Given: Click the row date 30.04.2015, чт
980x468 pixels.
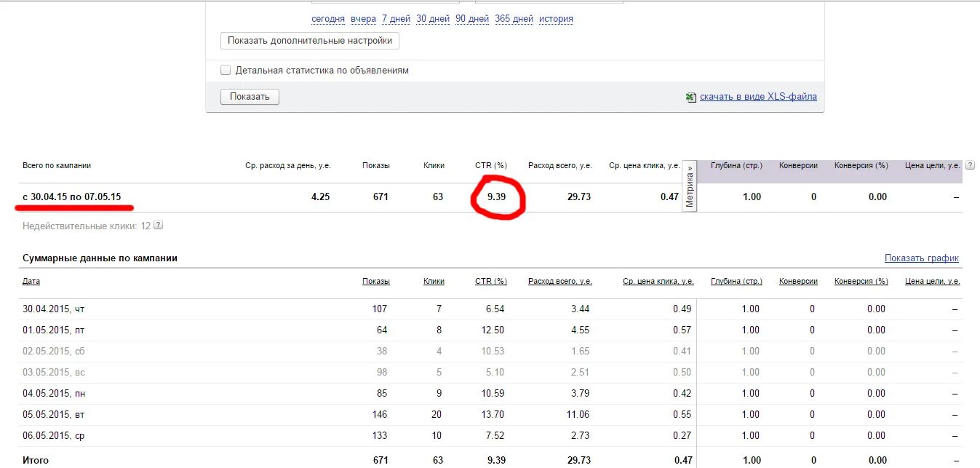Looking at the screenshot, I should tap(54, 309).
